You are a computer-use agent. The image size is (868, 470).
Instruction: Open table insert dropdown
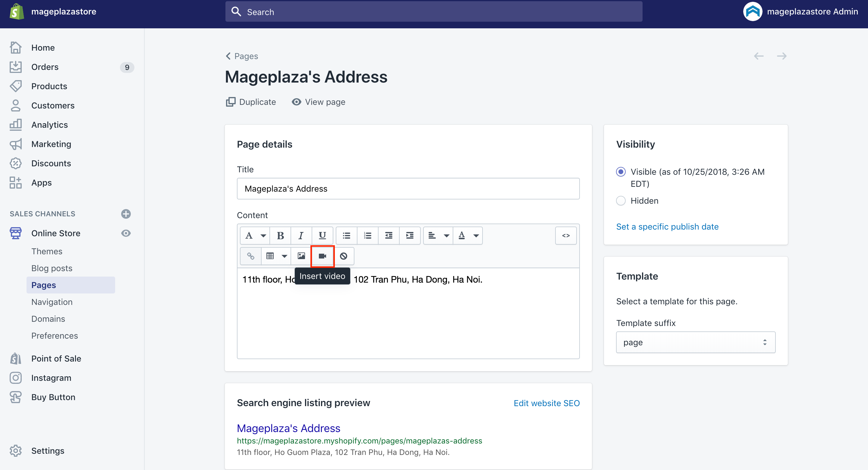click(276, 256)
